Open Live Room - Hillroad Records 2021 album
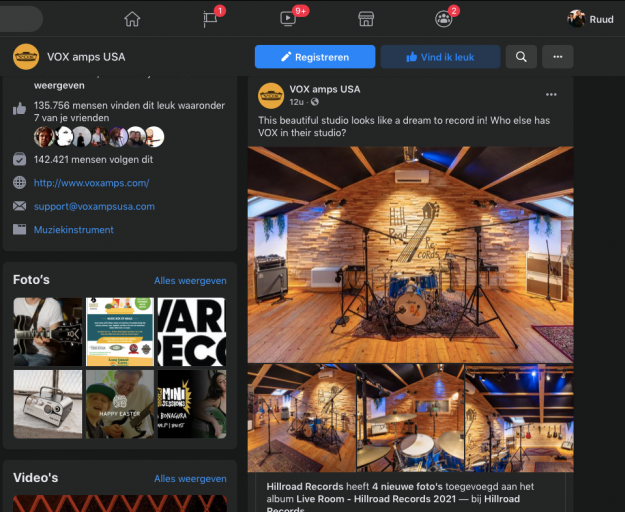This screenshot has height=512, width=625. (375, 499)
